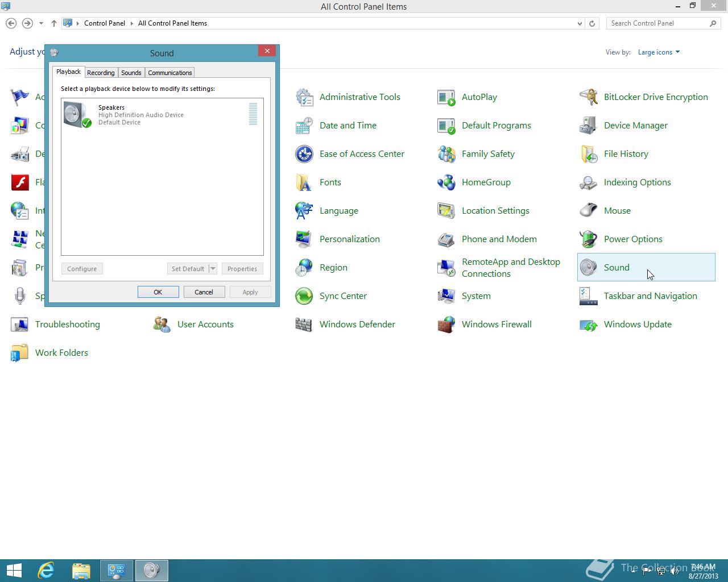728x582 pixels.
Task: Open Device Manager icon
Action: tap(589, 126)
